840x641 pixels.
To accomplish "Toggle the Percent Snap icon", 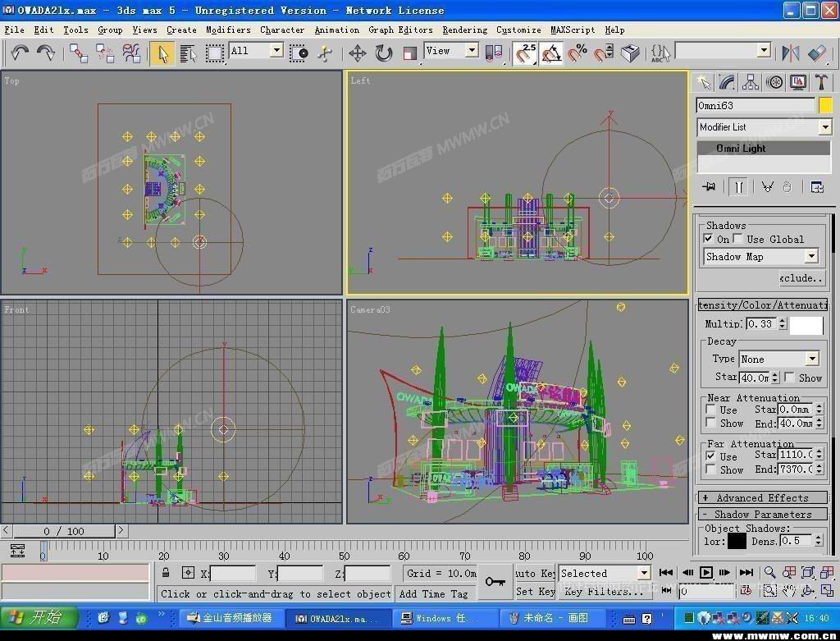I will (577, 53).
